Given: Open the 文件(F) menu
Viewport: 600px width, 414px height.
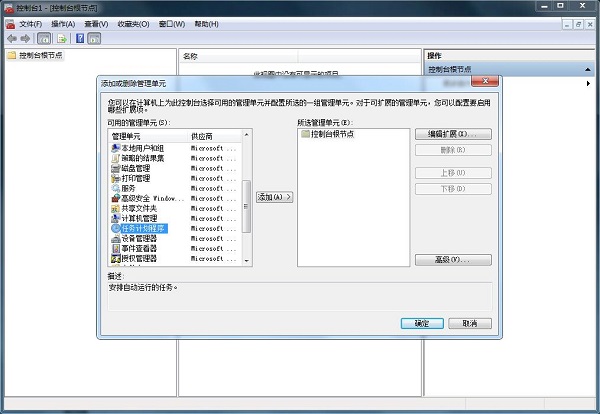Looking at the screenshot, I should tap(30, 23).
